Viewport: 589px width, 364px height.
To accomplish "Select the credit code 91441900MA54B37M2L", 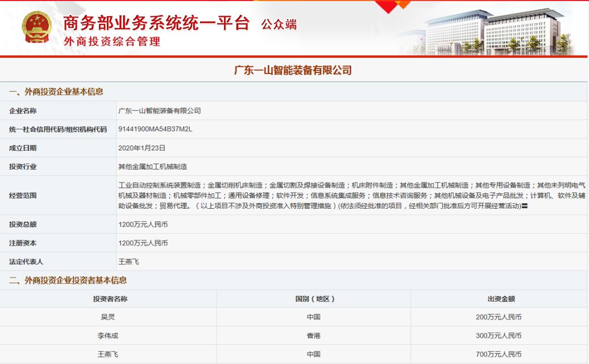I will 155,129.
